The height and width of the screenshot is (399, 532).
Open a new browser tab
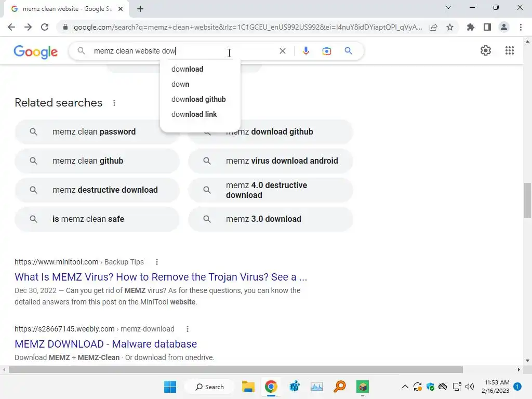[140, 9]
